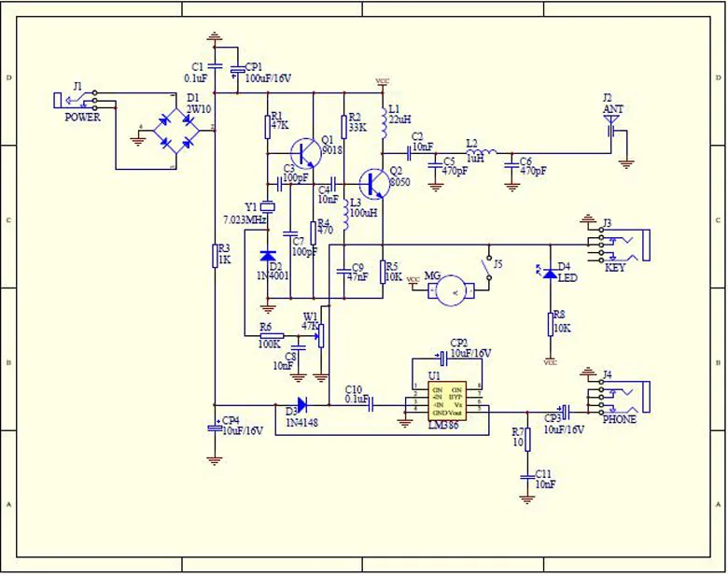Viewport: 728px width, 576px height.
Task: Click the CP1 100uF/16V capacitor
Action: click(237, 70)
